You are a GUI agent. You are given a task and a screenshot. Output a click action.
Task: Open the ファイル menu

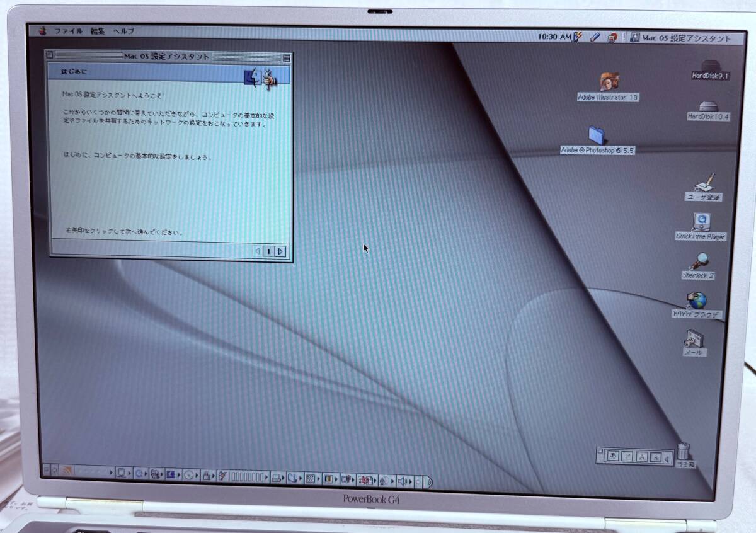click(x=68, y=31)
